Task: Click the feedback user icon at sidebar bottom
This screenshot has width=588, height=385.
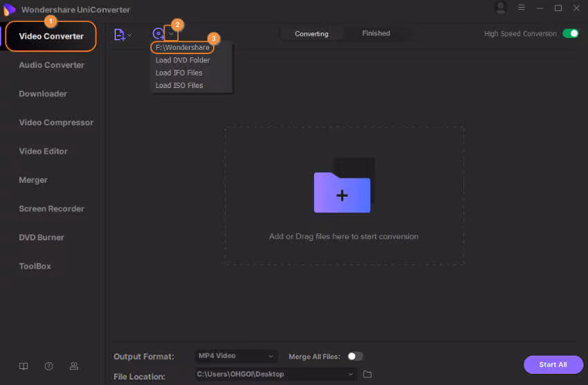Action: click(x=74, y=366)
